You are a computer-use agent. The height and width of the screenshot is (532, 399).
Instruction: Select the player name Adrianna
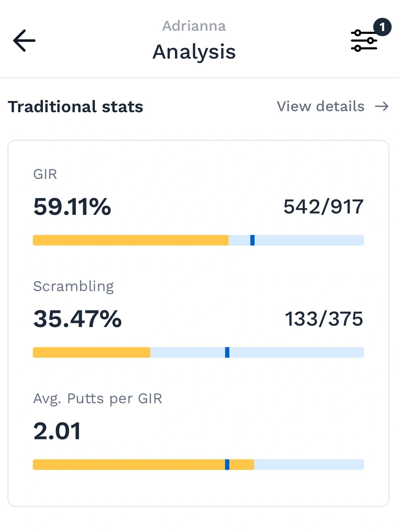[194, 26]
